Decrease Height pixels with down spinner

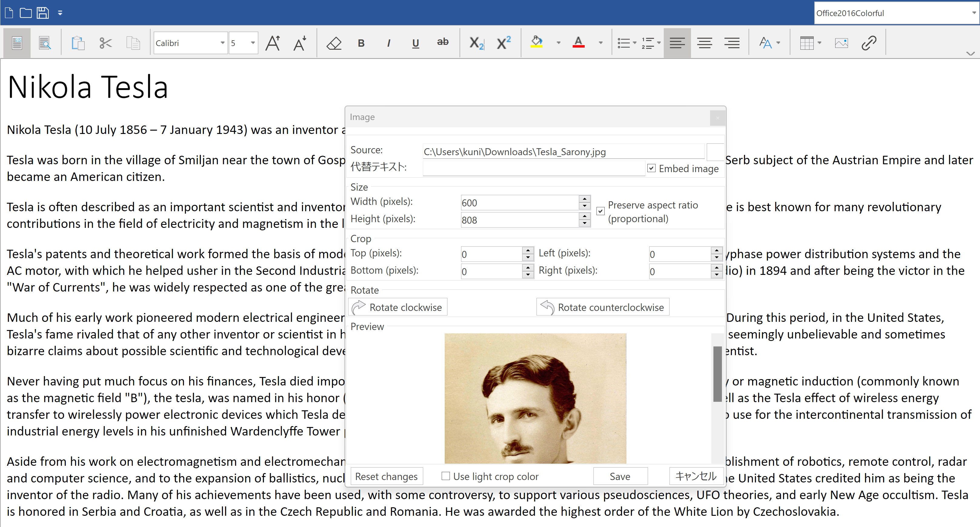point(585,223)
